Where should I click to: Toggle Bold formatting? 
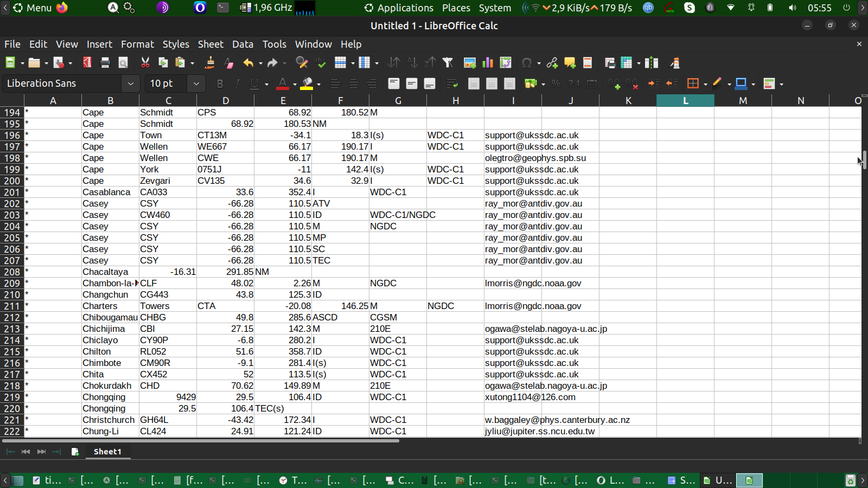220,84
